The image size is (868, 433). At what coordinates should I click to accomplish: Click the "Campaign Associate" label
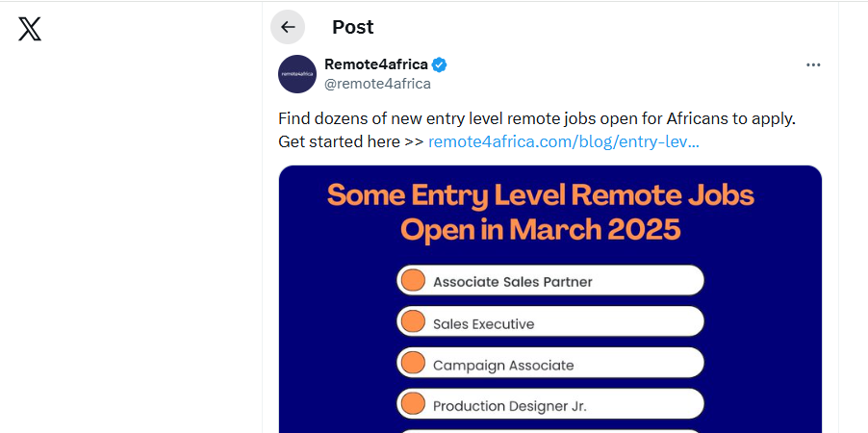[x=503, y=366]
